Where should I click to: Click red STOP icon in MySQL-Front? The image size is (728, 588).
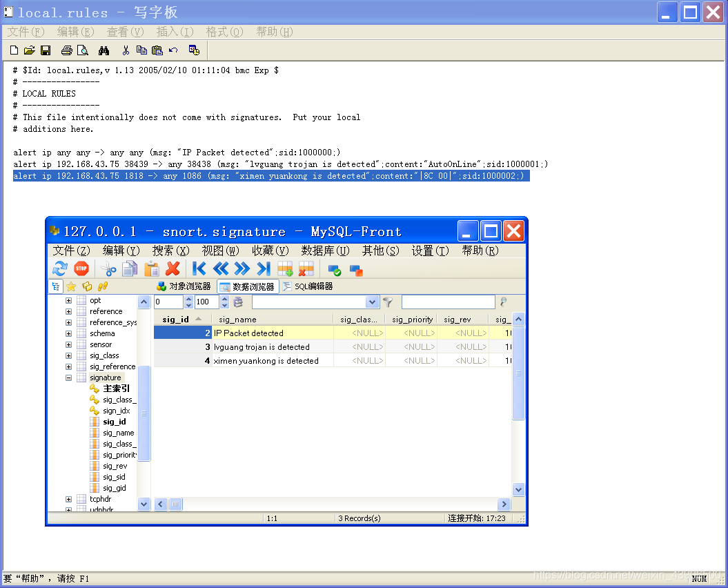click(x=81, y=268)
